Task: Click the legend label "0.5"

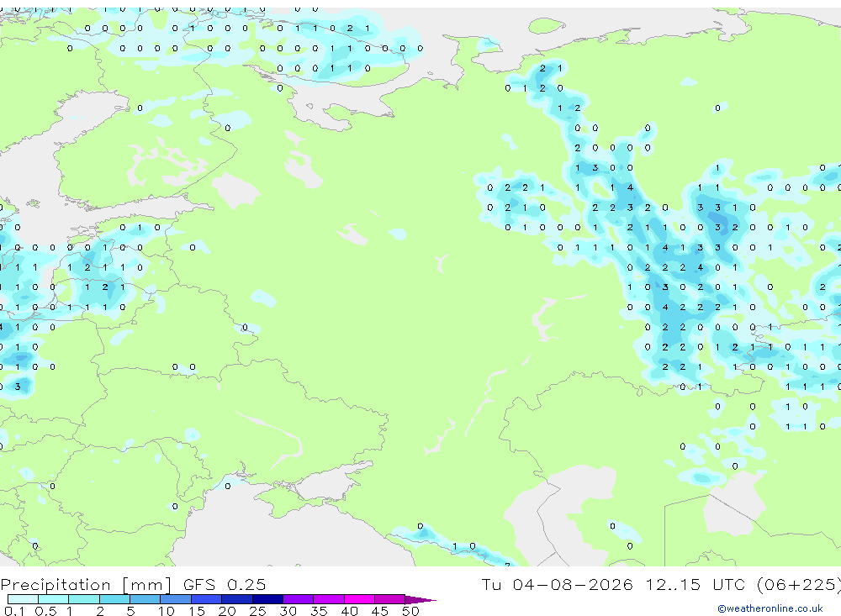Action: tap(45, 611)
